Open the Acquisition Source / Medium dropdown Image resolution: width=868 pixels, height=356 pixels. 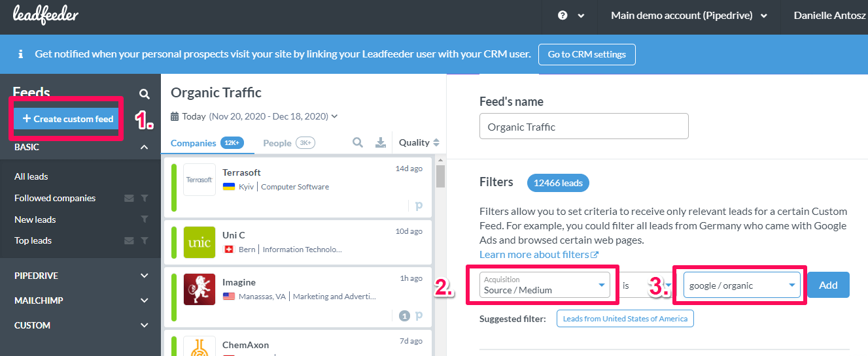pyautogui.click(x=544, y=285)
